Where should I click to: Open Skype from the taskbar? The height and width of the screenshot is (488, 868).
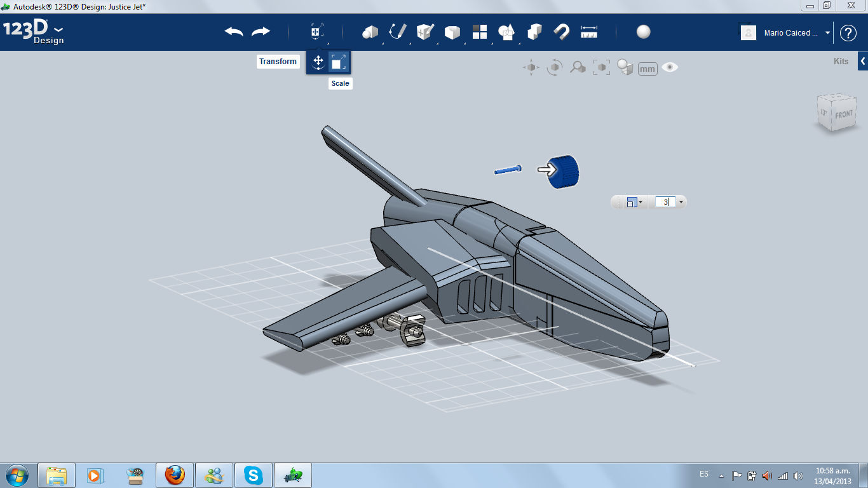click(254, 475)
